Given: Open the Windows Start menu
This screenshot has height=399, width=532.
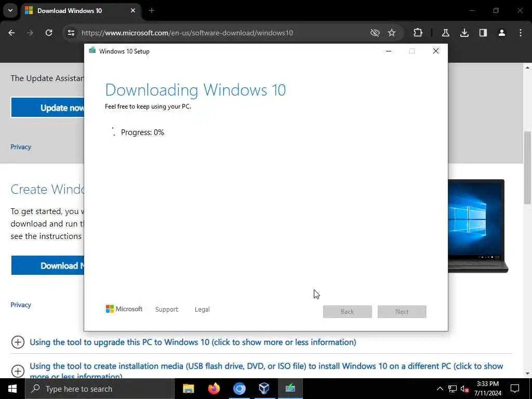Looking at the screenshot, I should coord(12,389).
